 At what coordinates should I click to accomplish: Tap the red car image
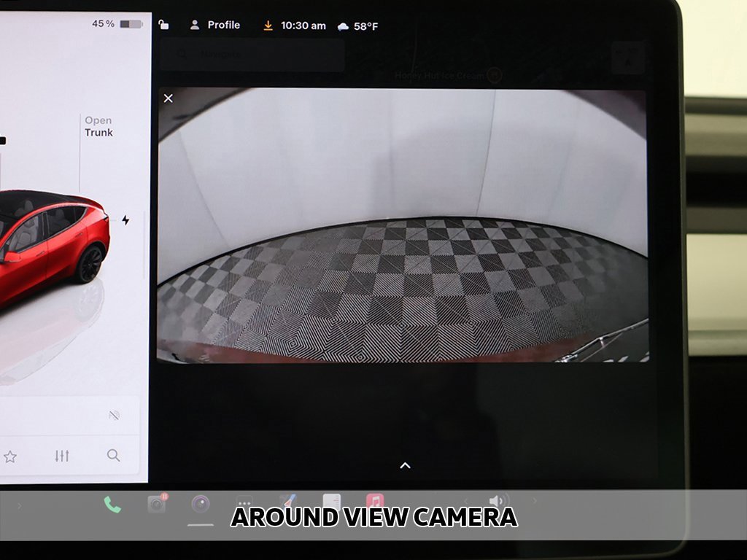pyautogui.click(x=51, y=248)
